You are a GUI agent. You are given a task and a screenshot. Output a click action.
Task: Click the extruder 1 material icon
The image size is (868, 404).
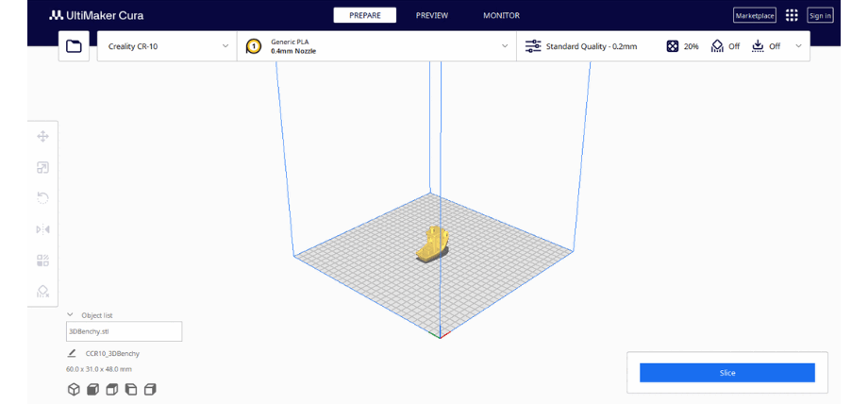[x=254, y=46]
